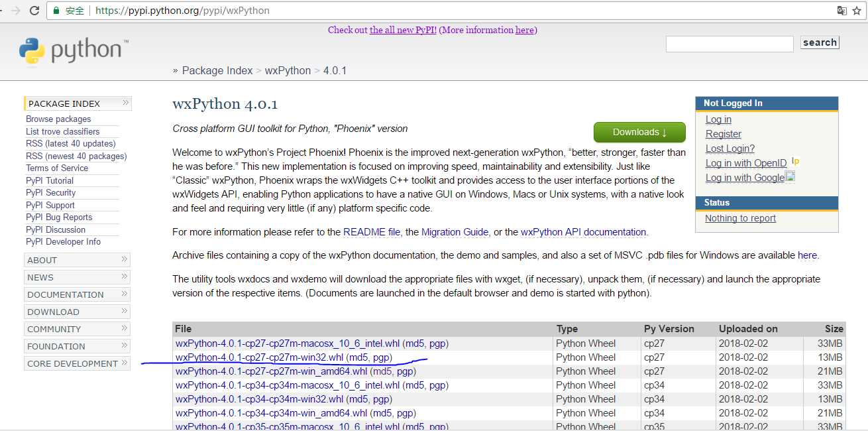Focus the PyPI search input field
Image resolution: width=868 pixels, height=431 pixels.
point(730,44)
